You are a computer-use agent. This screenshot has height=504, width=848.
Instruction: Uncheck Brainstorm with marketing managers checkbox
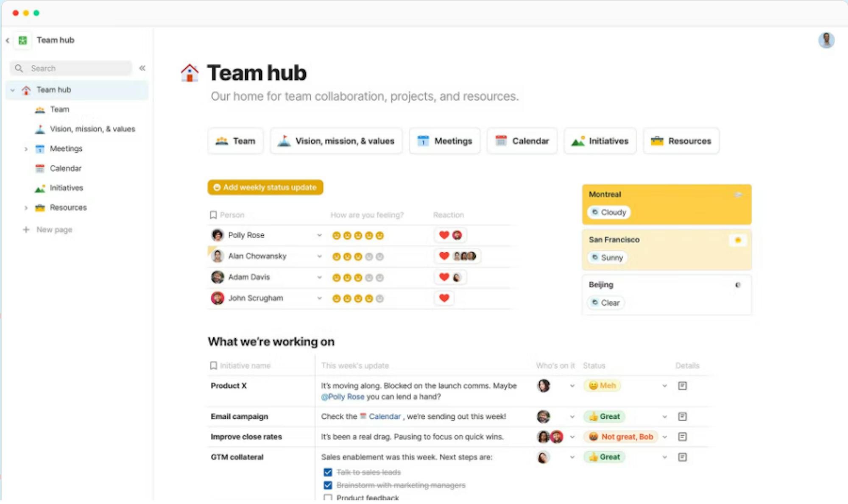[328, 485]
